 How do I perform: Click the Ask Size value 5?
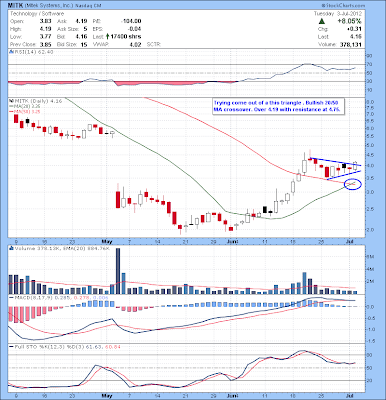pyautogui.click(x=86, y=29)
